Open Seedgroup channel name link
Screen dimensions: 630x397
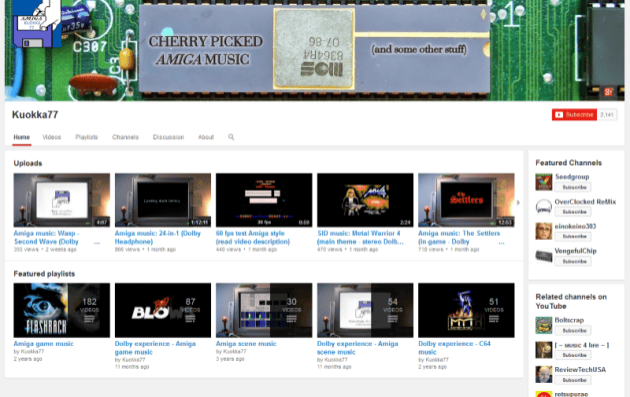pyautogui.click(x=572, y=177)
